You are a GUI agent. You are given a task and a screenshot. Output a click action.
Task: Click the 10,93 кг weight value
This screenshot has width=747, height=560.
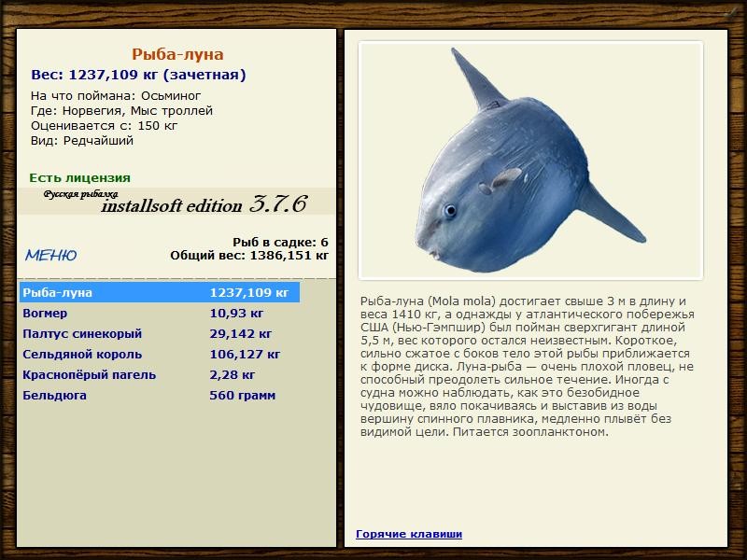tap(237, 314)
